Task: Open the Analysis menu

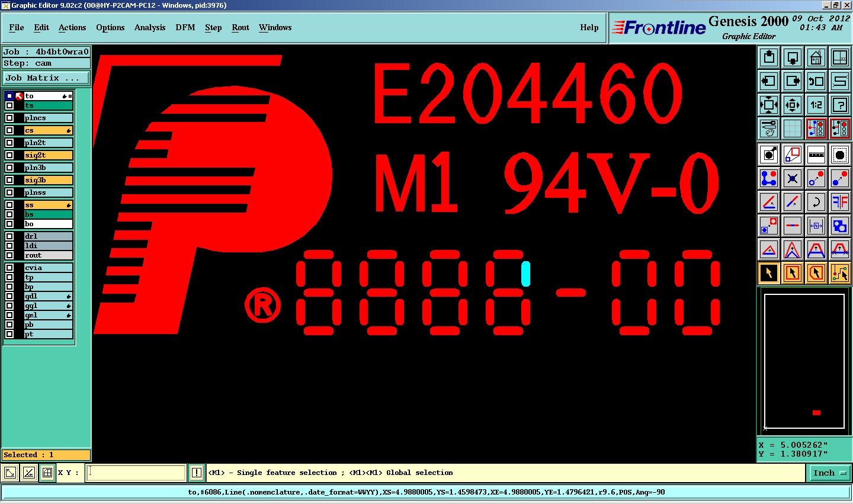Action: (x=150, y=27)
